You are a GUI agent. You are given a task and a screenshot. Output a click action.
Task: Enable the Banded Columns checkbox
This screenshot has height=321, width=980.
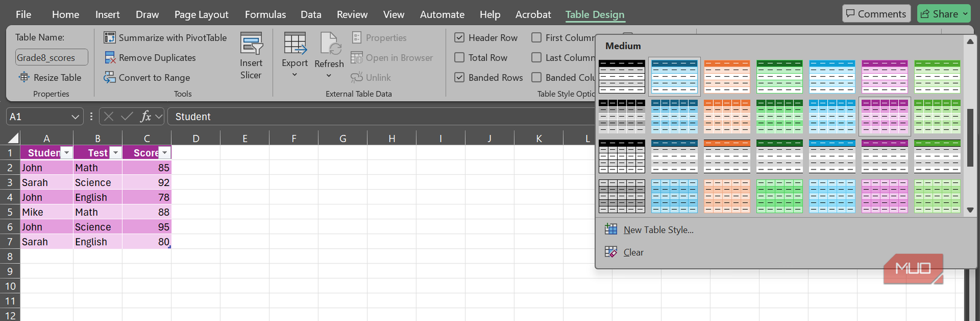point(536,77)
